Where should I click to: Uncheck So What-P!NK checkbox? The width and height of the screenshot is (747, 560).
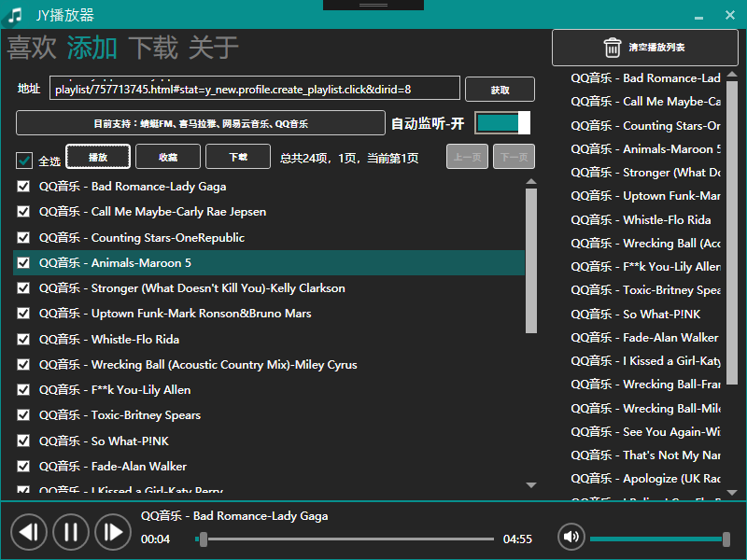(23, 441)
